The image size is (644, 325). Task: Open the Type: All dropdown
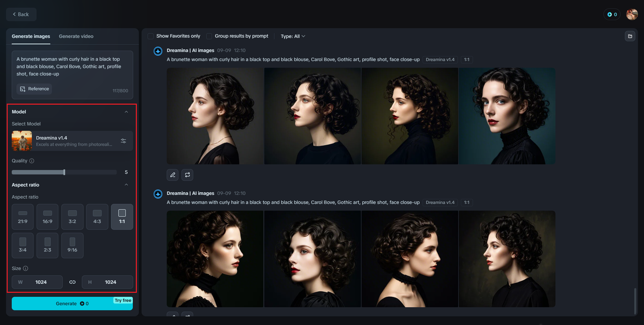tap(293, 36)
